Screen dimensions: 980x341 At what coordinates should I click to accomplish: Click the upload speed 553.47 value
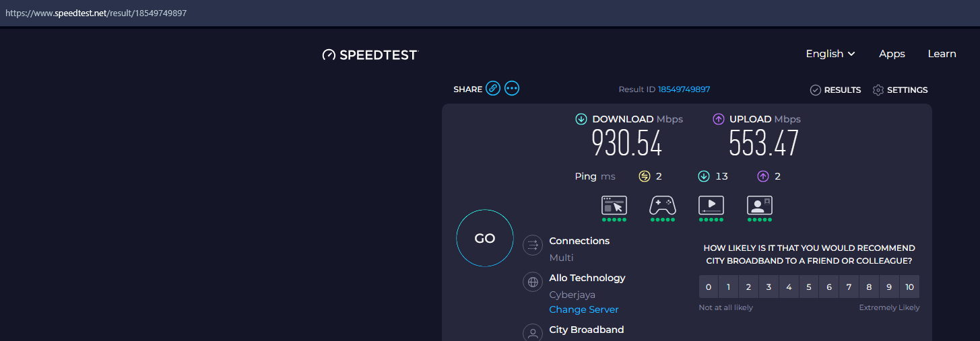pyautogui.click(x=764, y=143)
